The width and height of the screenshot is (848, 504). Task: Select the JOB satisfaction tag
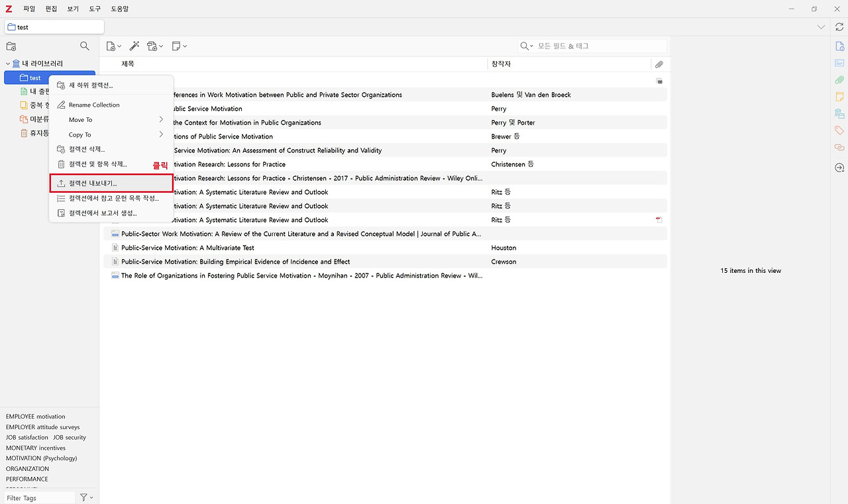click(x=27, y=438)
